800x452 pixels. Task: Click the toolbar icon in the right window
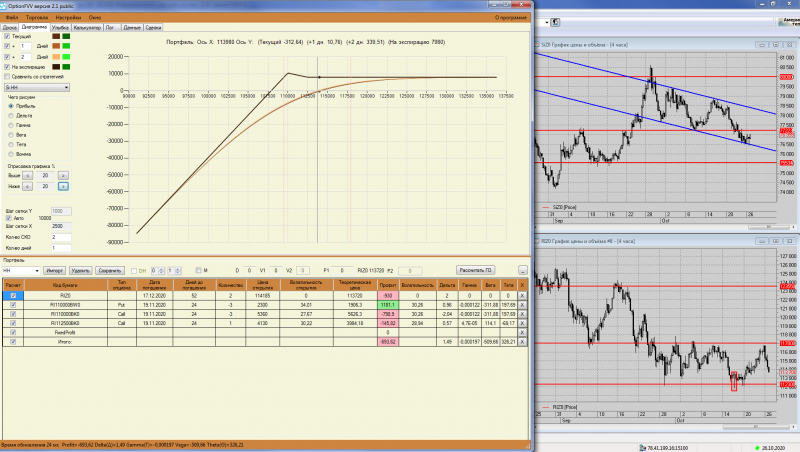[556, 22]
